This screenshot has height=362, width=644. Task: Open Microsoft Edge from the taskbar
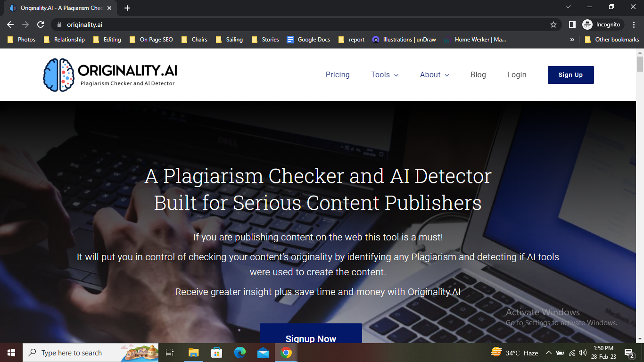[240, 353]
